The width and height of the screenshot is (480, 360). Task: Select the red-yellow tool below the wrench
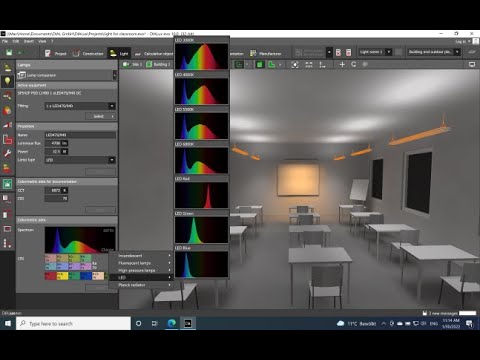(x=7, y=168)
